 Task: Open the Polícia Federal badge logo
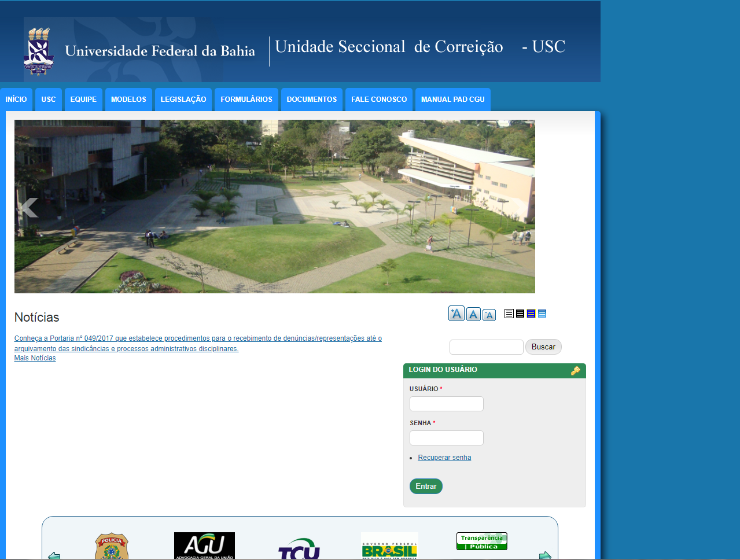(x=112, y=547)
